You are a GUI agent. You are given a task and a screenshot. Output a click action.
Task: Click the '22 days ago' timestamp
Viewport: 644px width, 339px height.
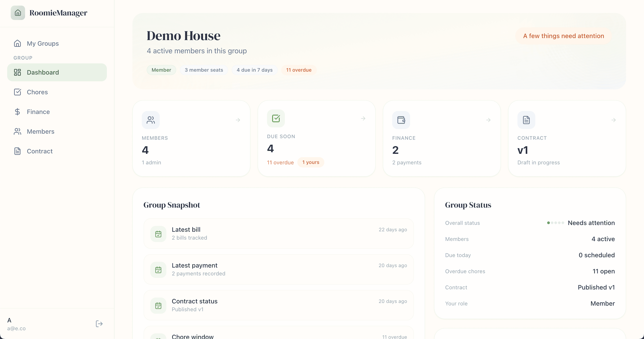pyautogui.click(x=393, y=230)
